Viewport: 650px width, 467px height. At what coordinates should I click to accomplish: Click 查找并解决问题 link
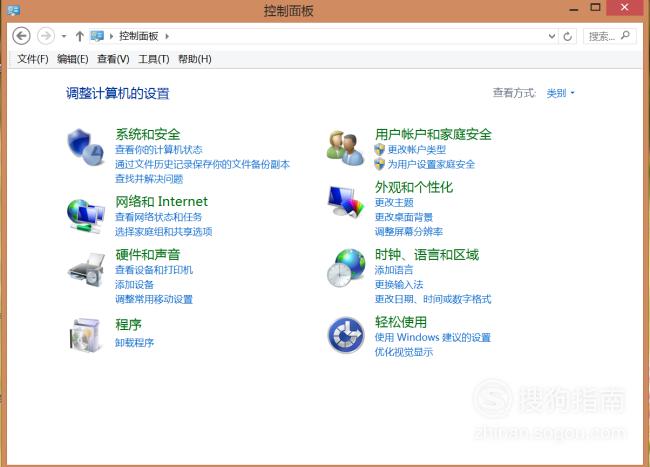coord(149,179)
